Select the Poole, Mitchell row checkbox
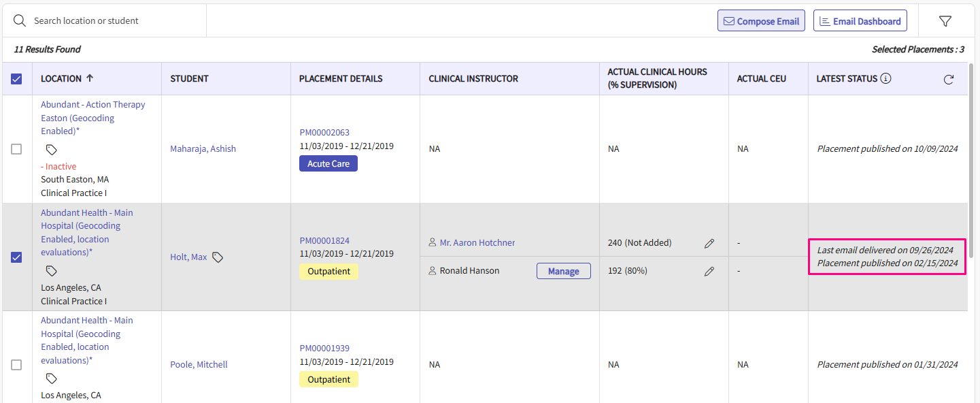980x403 pixels. tap(16, 365)
